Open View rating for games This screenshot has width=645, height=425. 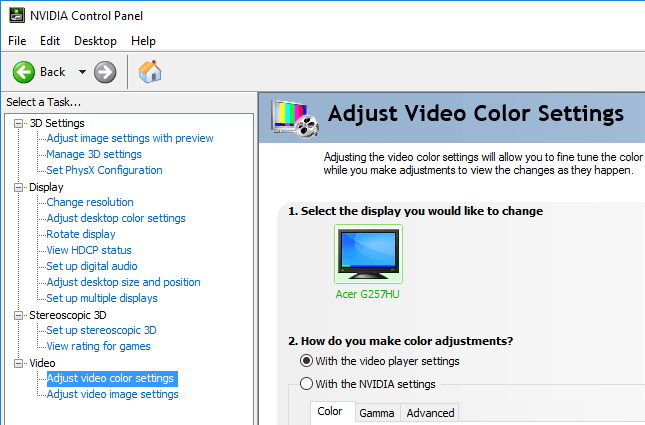pyautogui.click(x=98, y=347)
